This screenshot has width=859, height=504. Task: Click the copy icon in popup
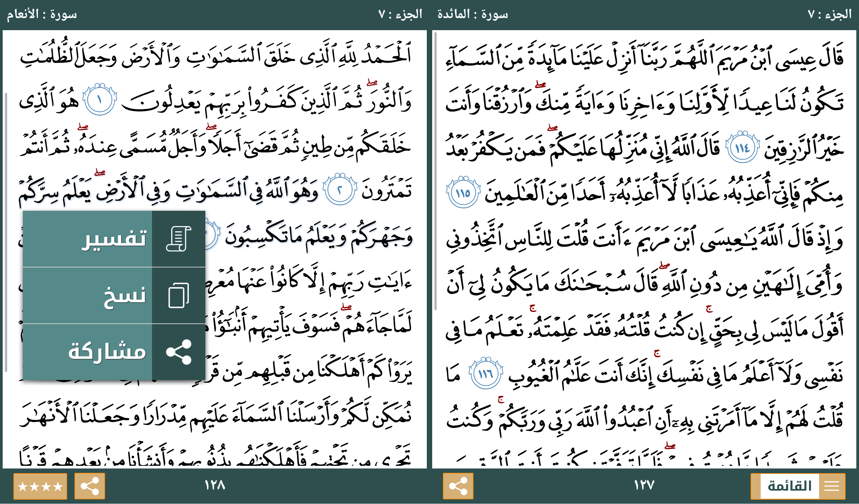coord(179,295)
